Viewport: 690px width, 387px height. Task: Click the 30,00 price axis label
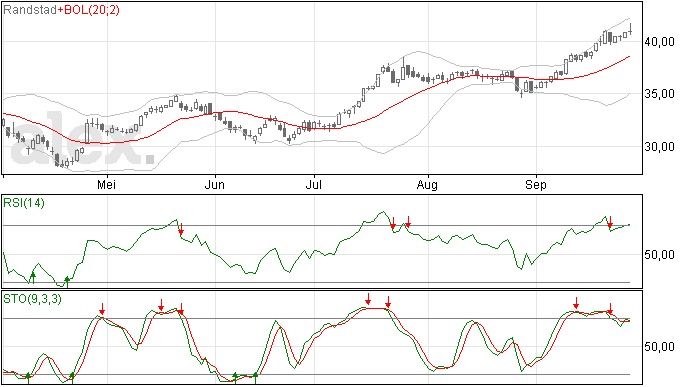pos(659,147)
